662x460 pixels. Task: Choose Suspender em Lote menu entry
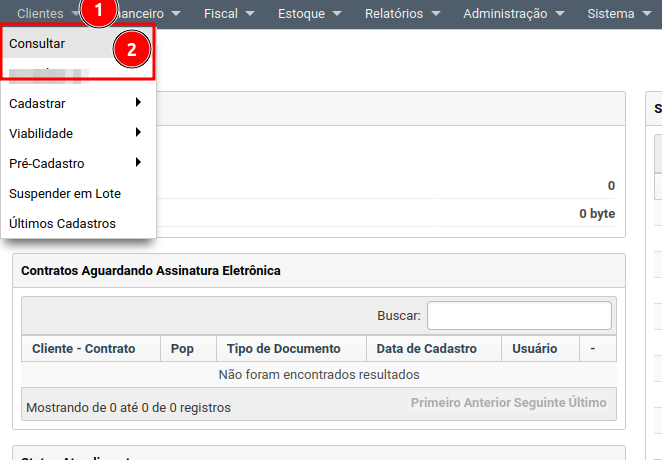pos(64,193)
